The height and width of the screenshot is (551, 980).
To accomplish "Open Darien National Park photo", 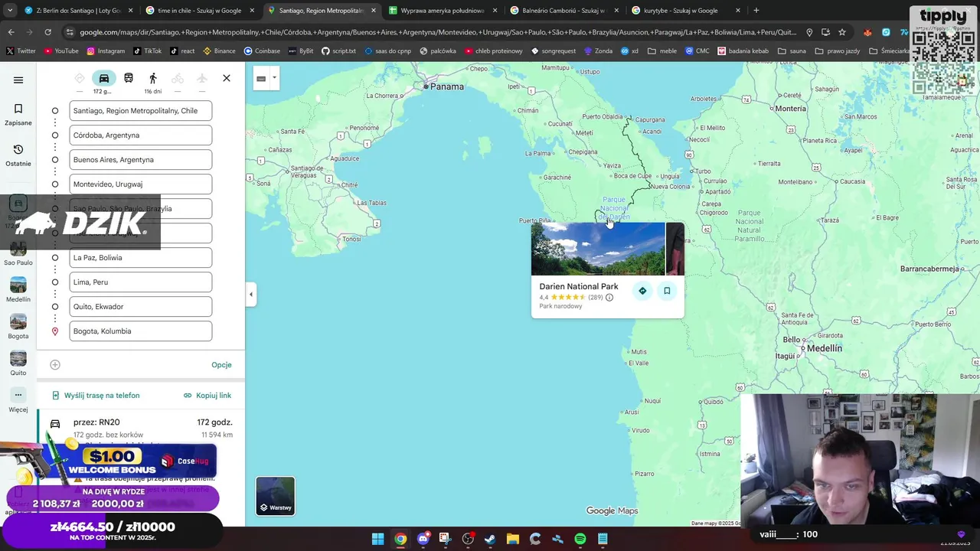I will [x=598, y=249].
